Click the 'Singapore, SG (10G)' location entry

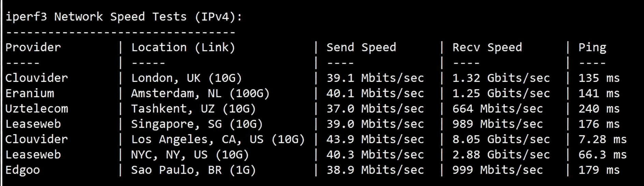[x=197, y=124]
